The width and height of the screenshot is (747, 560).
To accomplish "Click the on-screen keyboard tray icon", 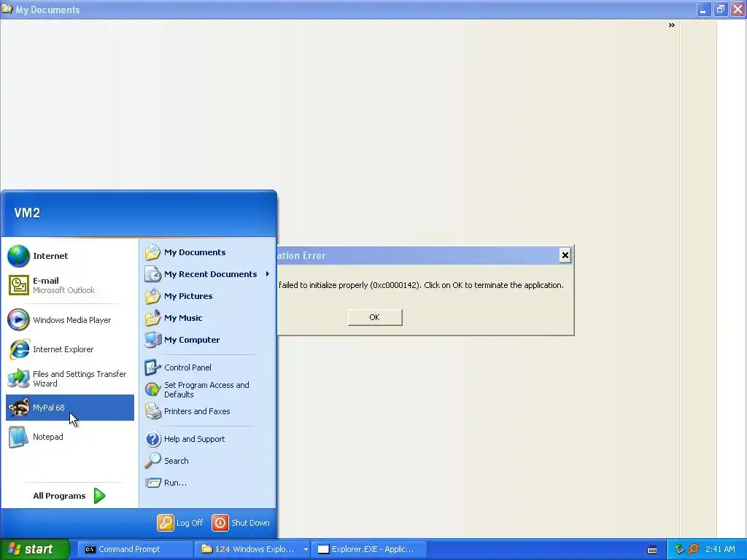I will [652, 550].
